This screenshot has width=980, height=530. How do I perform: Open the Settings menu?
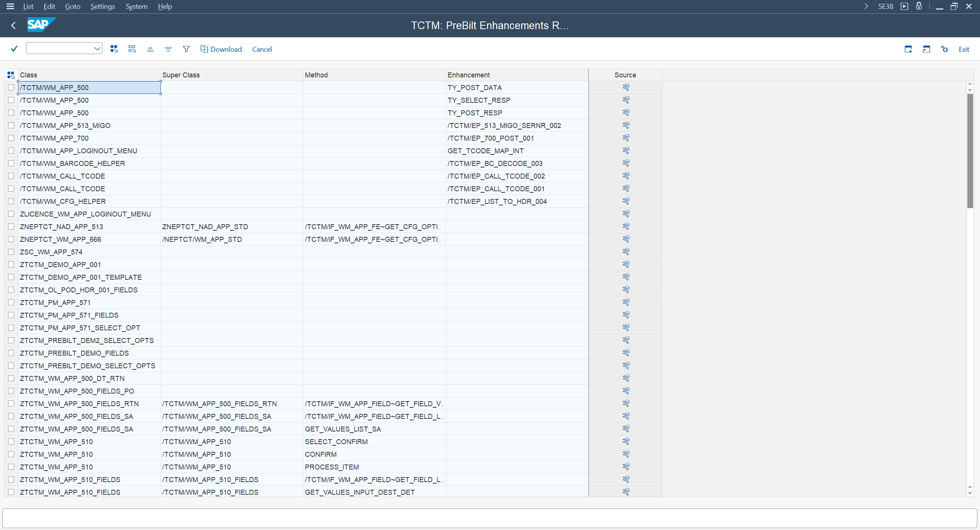click(x=102, y=6)
